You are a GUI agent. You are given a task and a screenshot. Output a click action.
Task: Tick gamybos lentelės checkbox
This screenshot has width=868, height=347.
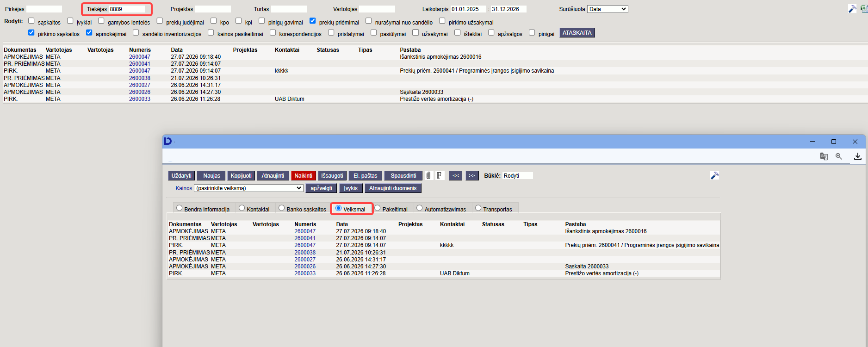pyautogui.click(x=101, y=21)
